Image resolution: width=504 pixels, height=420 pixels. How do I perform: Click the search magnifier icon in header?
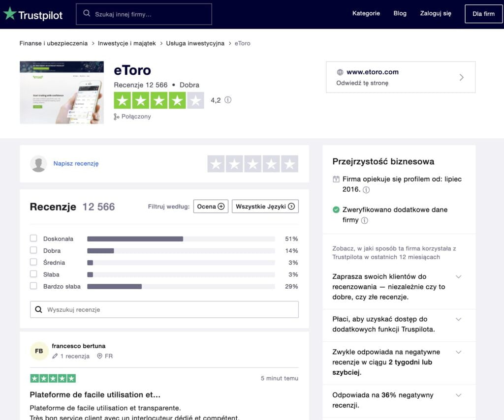click(87, 13)
